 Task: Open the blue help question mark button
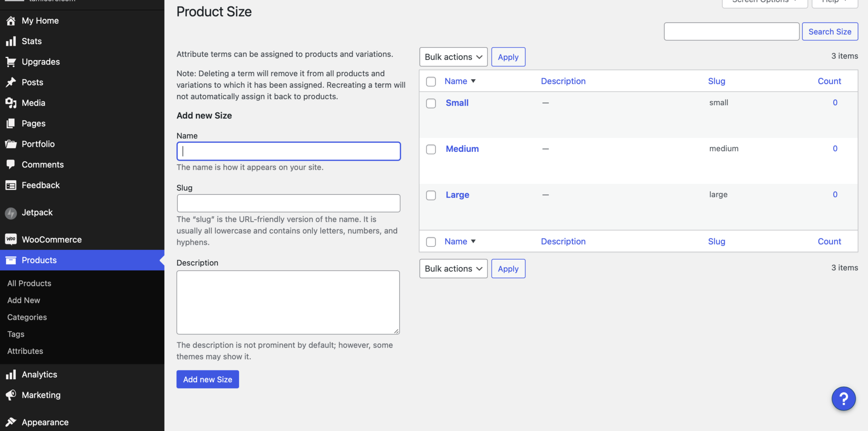click(843, 399)
